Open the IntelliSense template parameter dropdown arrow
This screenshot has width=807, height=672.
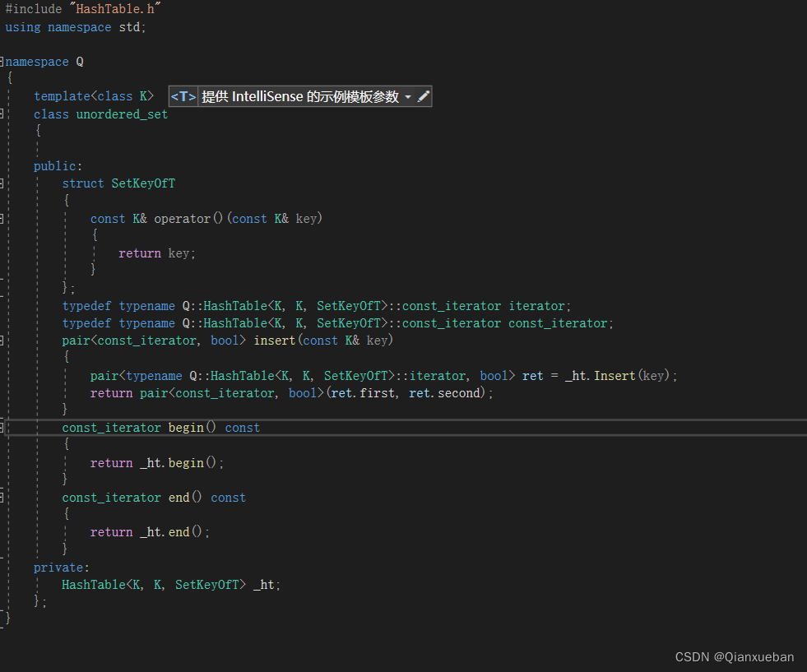coord(409,96)
